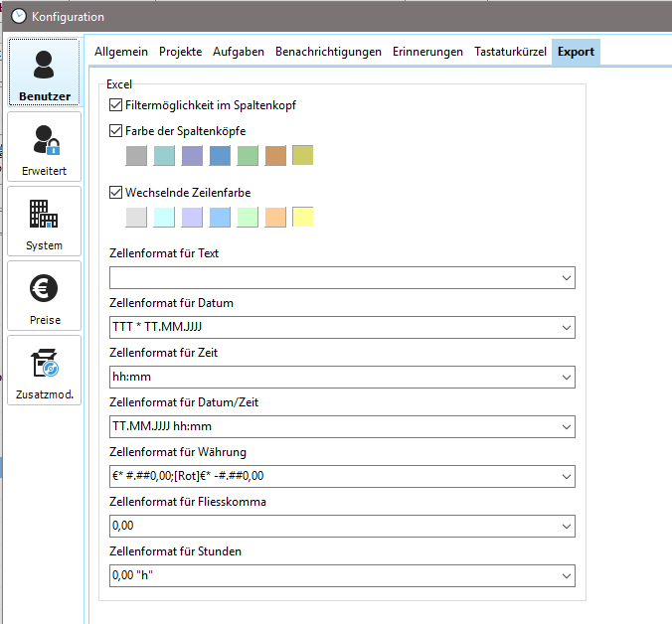The width and height of the screenshot is (672, 624).
Task: Open Zellenformat für Stunden dropdown list
Action: pos(567,575)
